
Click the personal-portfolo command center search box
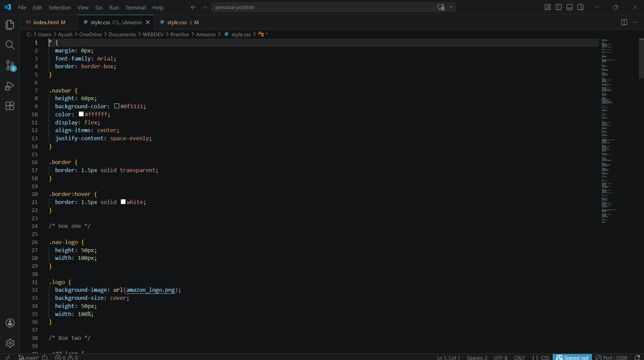322,7
